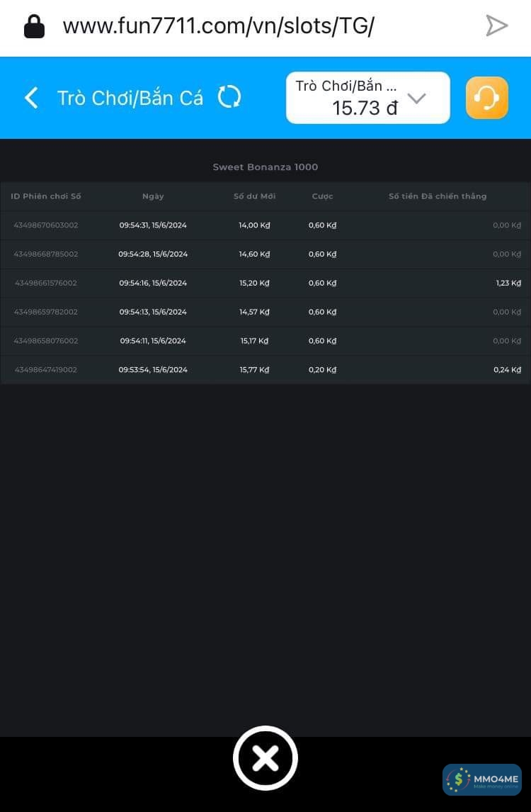Click ID Phiên chơi Số column header

[46, 196]
